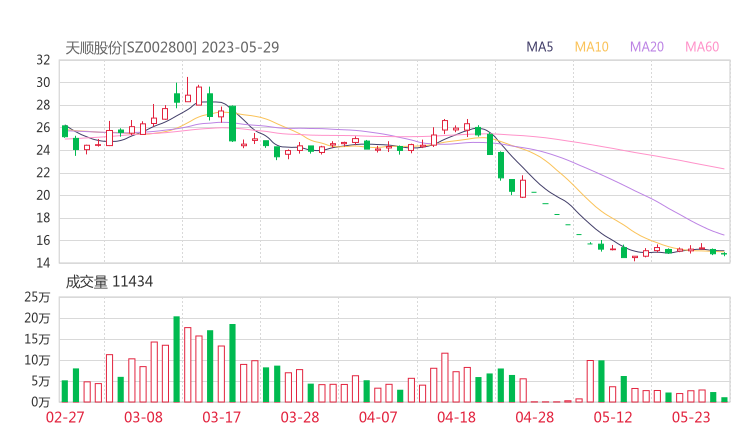
Task: Click the 04-18 date axis label
Action: pyautogui.click(x=456, y=417)
